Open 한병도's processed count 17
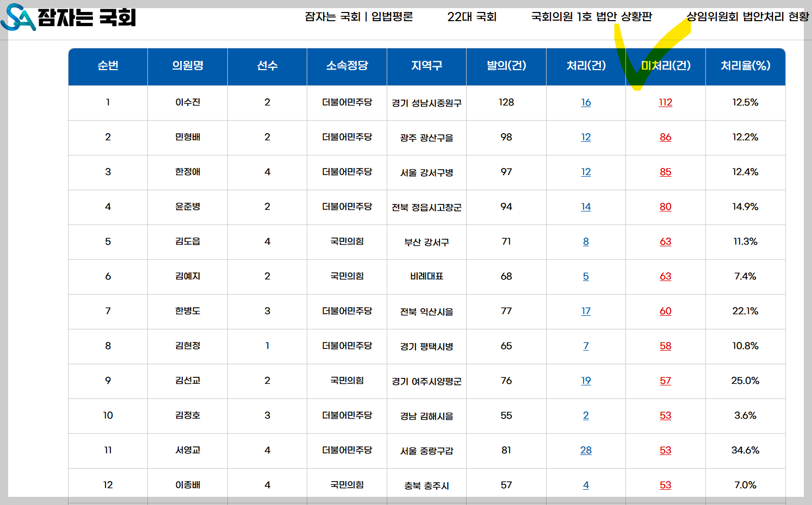Viewport: 812px width, 505px height. (x=586, y=311)
